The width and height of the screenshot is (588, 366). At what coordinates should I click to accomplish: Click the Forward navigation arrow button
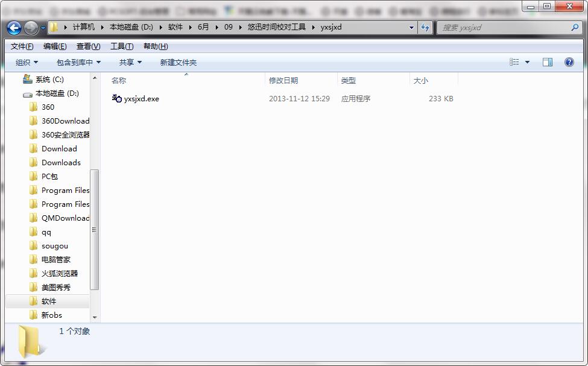(31, 28)
